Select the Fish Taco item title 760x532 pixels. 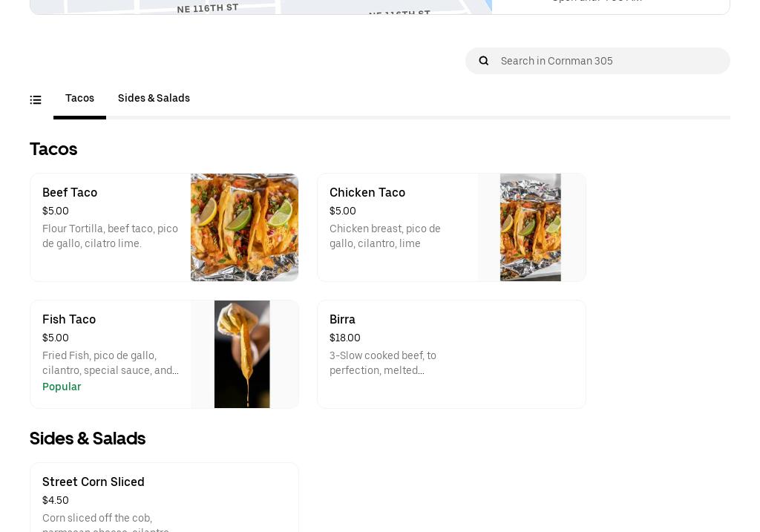69,320
